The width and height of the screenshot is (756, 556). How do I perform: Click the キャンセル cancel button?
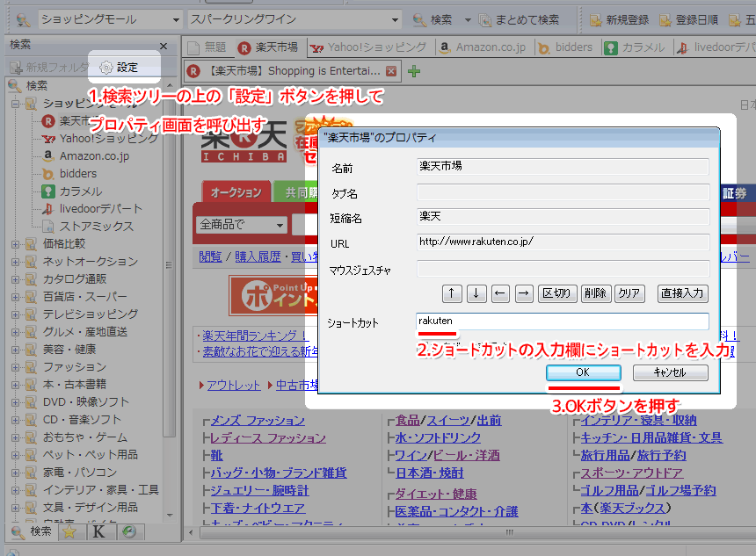coord(671,372)
